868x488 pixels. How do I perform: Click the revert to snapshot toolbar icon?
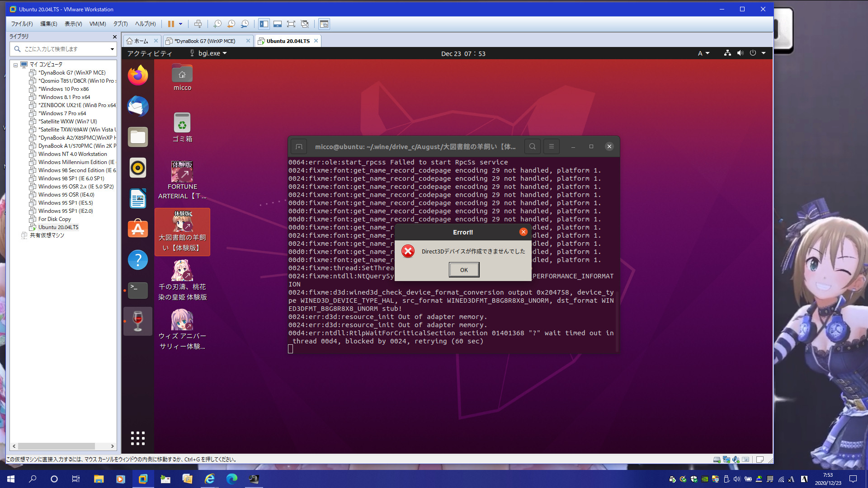pos(231,24)
